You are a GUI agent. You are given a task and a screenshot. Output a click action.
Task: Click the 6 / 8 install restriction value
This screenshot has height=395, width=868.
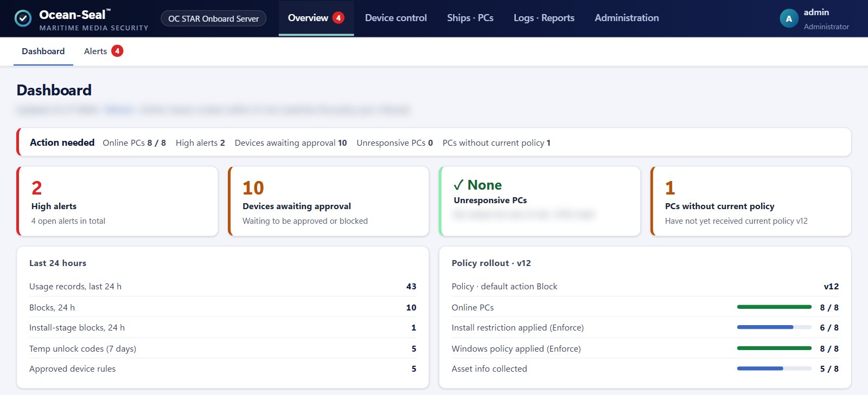pos(829,328)
